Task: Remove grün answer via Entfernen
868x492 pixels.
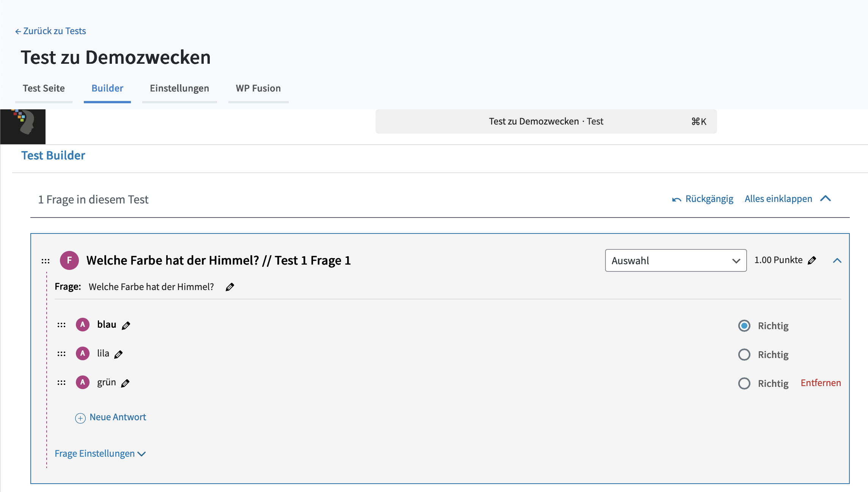Action: pyautogui.click(x=821, y=383)
